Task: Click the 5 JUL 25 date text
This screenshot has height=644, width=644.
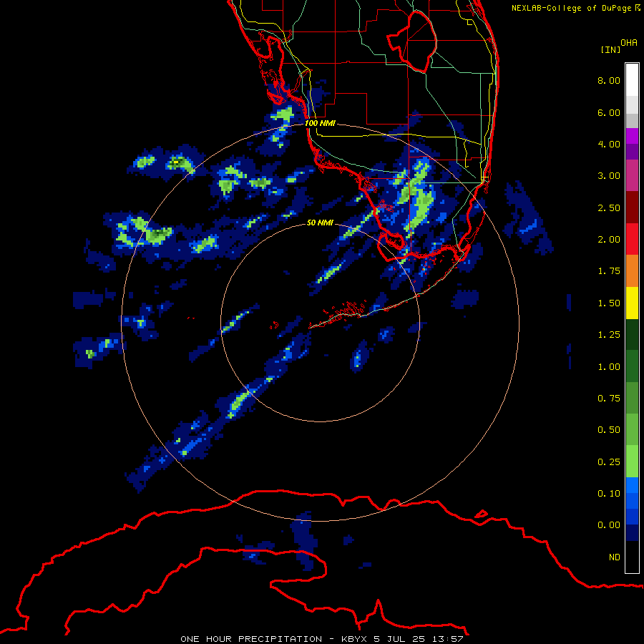Action: click(x=399, y=639)
